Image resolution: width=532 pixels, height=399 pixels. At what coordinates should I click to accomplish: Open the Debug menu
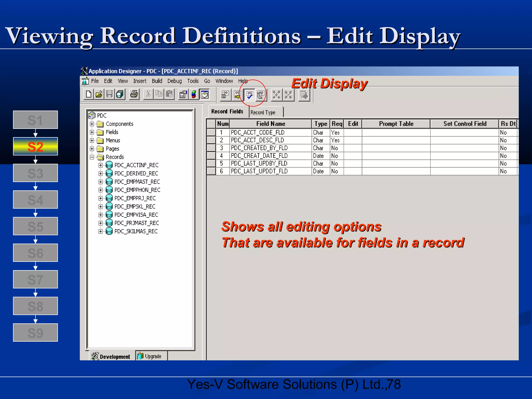[x=175, y=81]
